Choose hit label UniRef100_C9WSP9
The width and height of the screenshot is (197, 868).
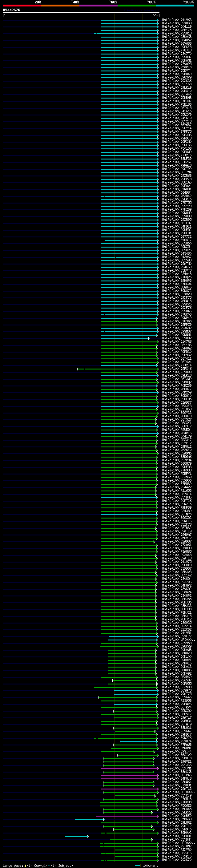pyautogui.click(x=176, y=78)
